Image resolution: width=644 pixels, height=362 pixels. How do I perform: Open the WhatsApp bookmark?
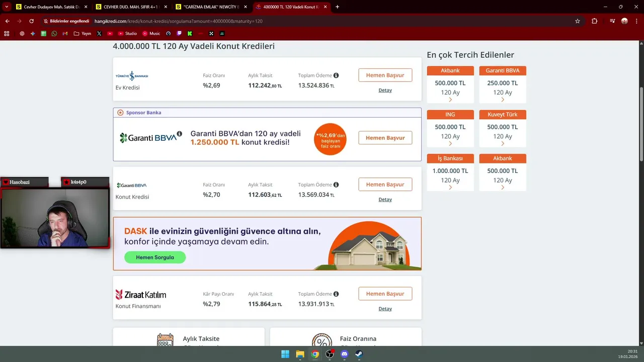tap(54, 34)
